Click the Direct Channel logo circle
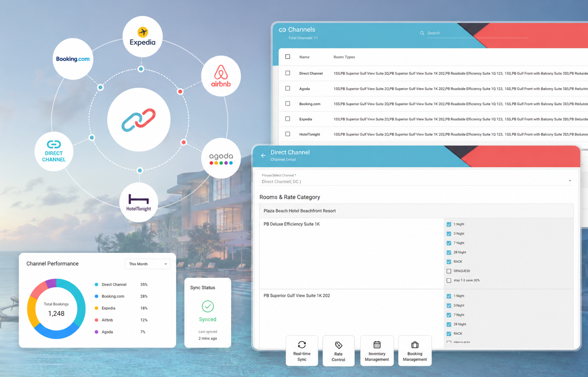This screenshot has width=588, height=377. 54,151
